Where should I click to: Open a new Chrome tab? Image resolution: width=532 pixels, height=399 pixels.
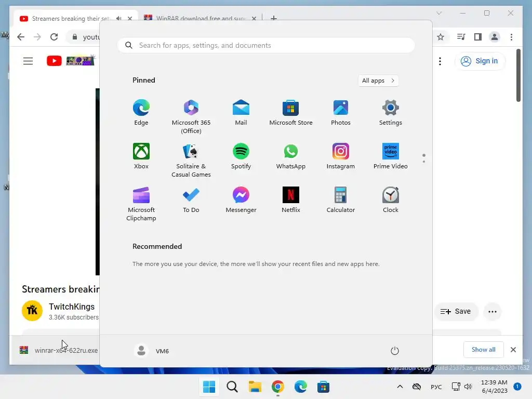(x=274, y=18)
